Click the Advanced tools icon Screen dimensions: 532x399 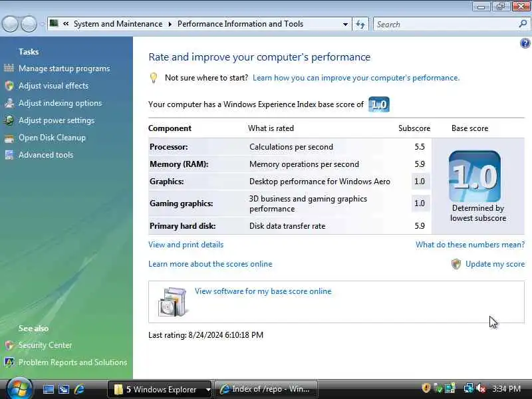tap(9, 155)
